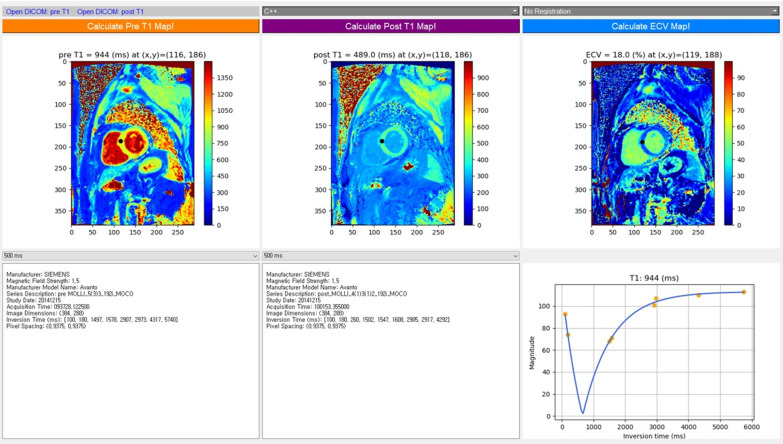
Task: Click pre T1 Inversion Time values line
Action: coord(92,320)
